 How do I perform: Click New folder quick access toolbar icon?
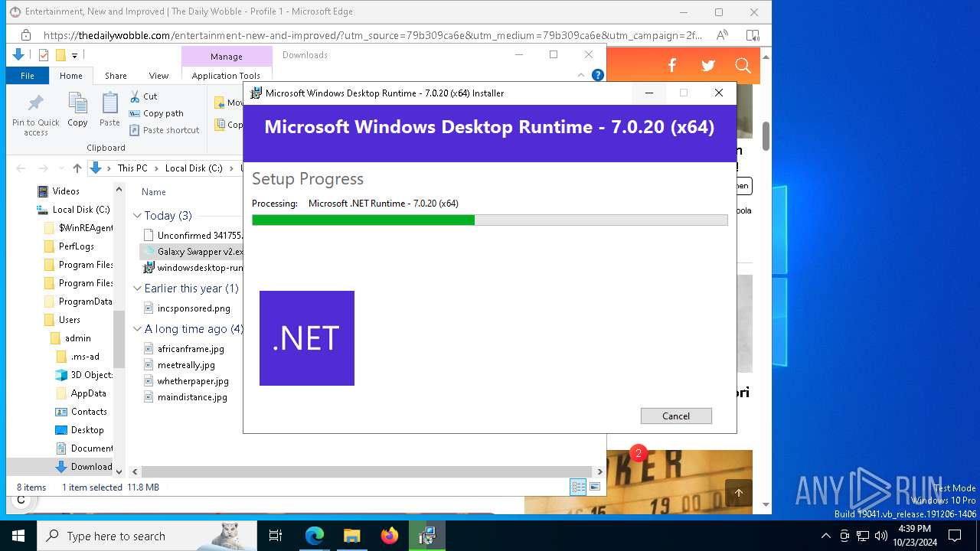coord(60,55)
